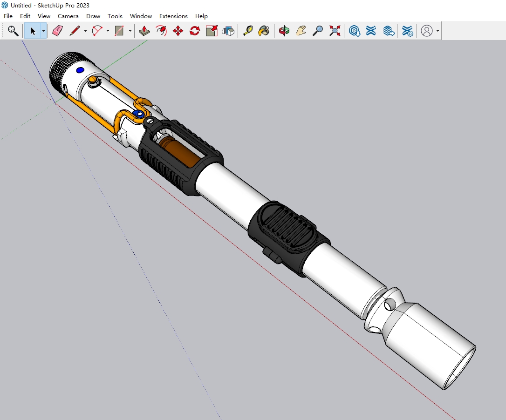The height and width of the screenshot is (420, 506).
Task: Open the Line tool dropdown arrow
Action: point(86,31)
